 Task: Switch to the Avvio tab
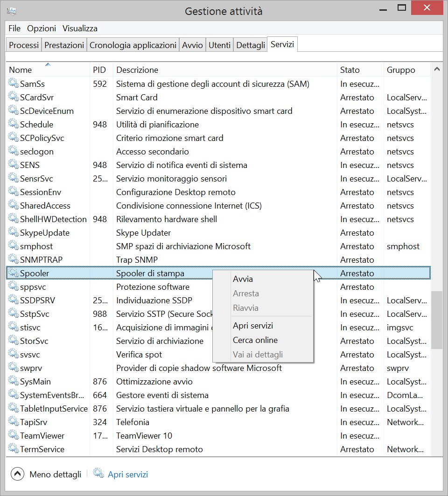[x=192, y=45]
